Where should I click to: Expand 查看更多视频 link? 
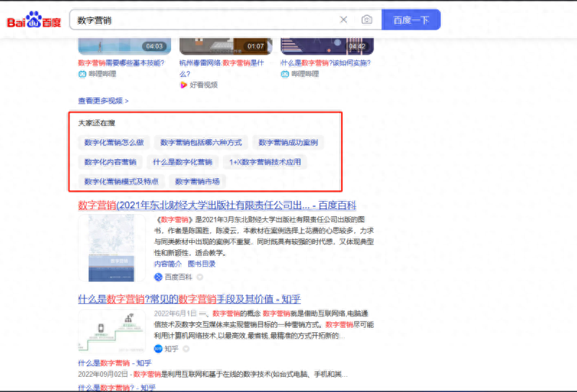coord(103,101)
